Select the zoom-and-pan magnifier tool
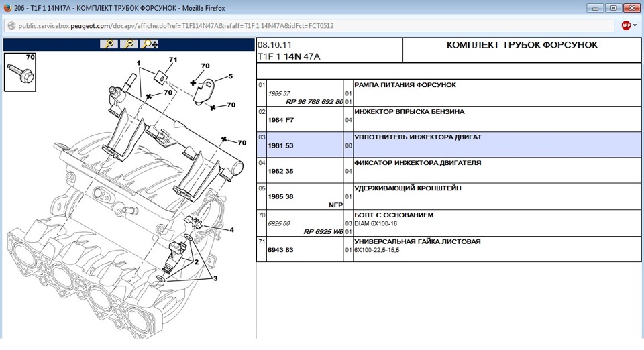This screenshot has height=350, width=644. [x=149, y=44]
